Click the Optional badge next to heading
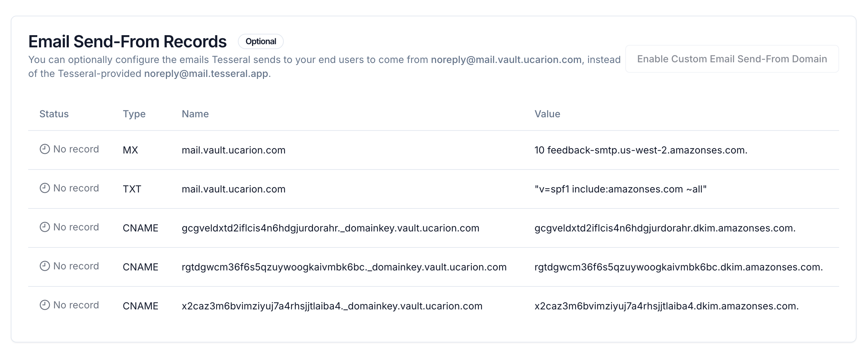868x355 pixels. point(261,41)
